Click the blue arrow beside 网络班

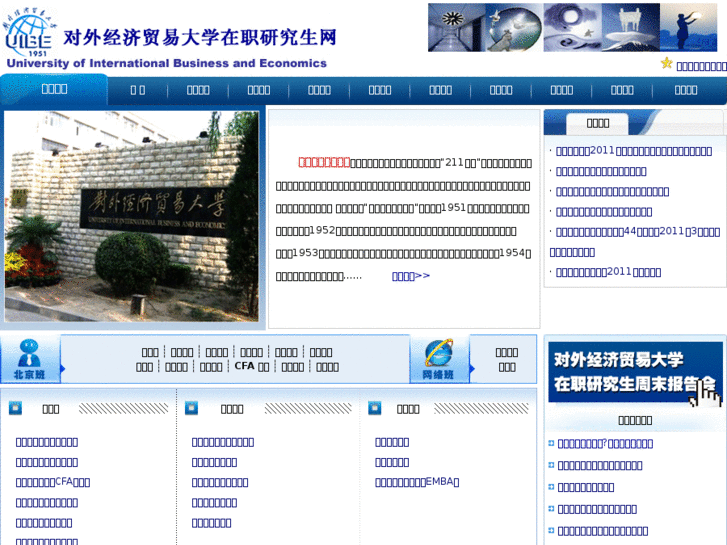click(x=472, y=369)
